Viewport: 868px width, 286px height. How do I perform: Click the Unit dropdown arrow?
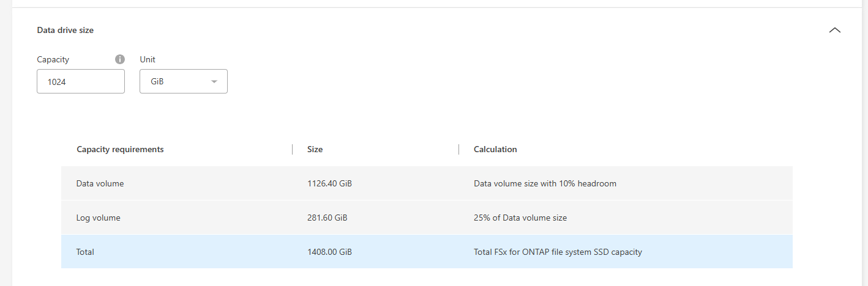[x=214, y=81]
